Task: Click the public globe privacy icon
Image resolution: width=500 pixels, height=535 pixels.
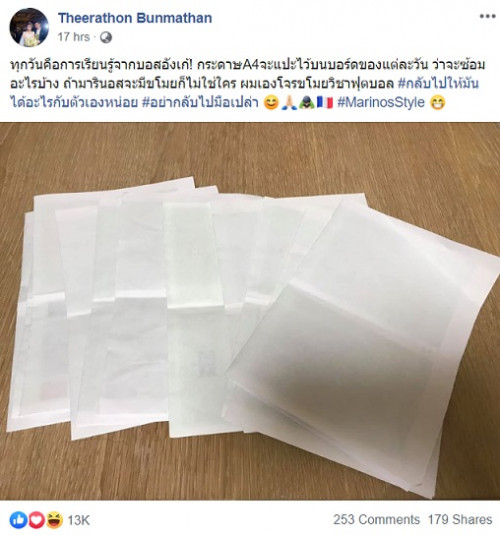Action: (106, 37)
